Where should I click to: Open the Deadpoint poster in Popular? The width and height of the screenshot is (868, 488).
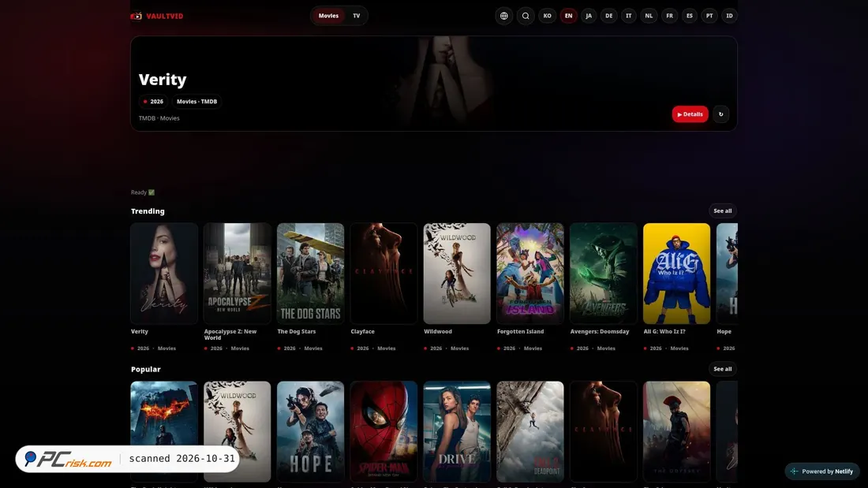pos(530,431)
